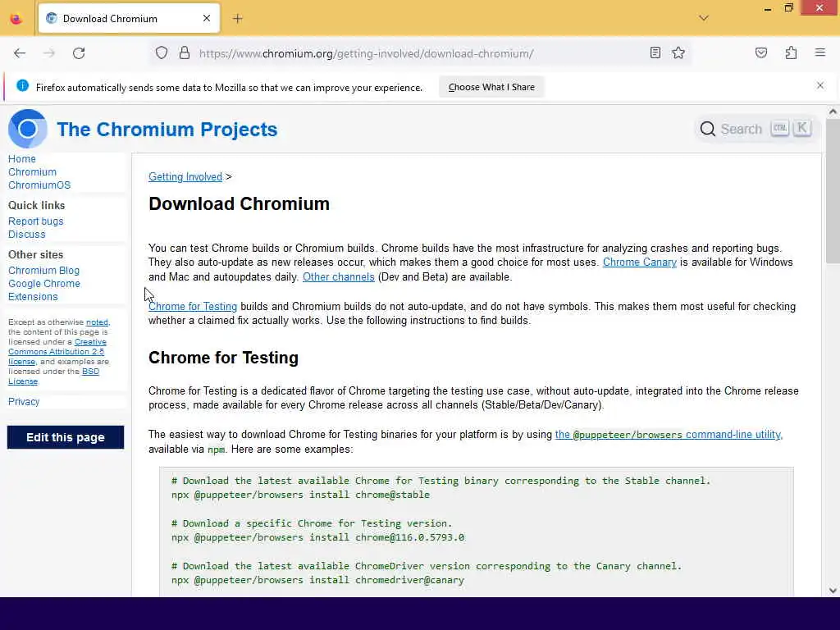Open the Other channels link
The width and height of the screenshot is (840, 630).
(x=338, y=277)
